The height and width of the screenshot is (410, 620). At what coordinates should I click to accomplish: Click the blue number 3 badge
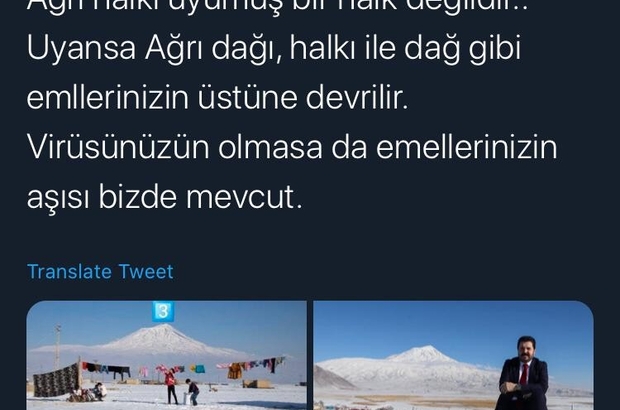(x=163, y=311)
